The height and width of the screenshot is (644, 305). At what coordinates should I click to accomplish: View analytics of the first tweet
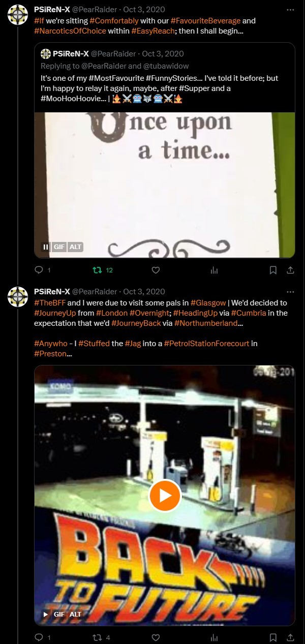[214, 270]
